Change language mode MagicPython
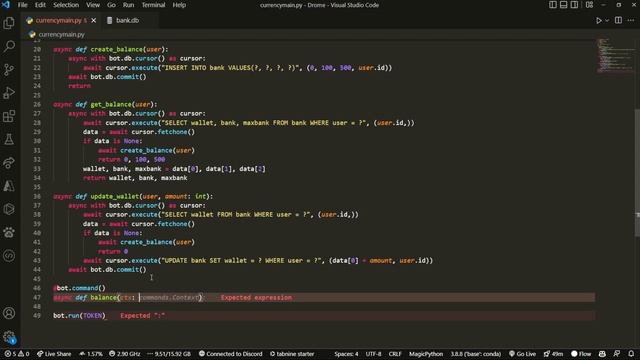Viewport: 640px width, 360px height. pyautogui.click(x=426, y=354)
